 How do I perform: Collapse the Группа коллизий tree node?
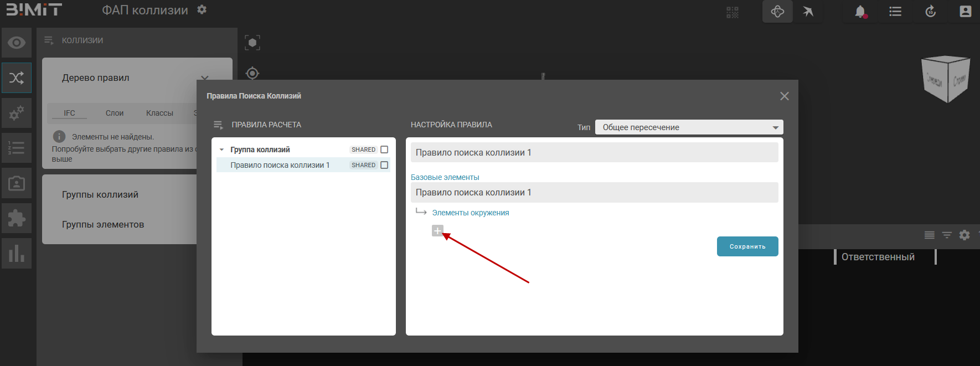point(221,150)
